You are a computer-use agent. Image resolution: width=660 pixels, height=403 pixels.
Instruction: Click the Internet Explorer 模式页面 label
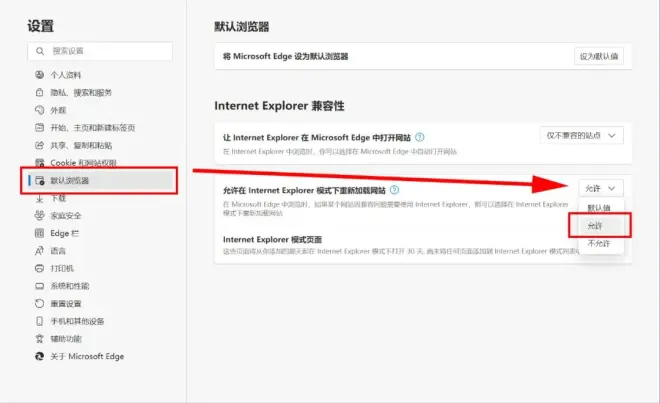tap(272, 239)
